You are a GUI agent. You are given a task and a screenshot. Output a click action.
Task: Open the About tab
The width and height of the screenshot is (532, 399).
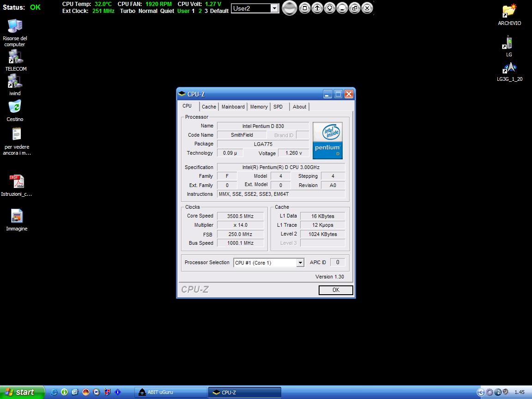point(300,107)
